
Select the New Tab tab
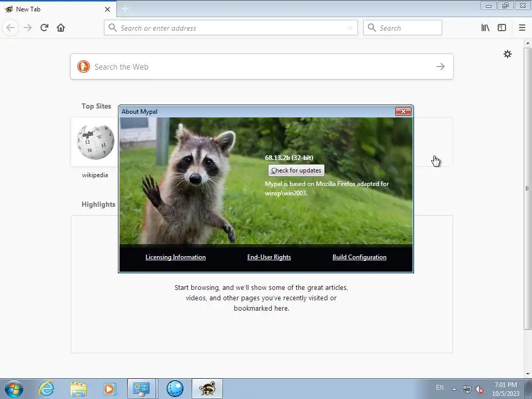(x=58, y=9)
